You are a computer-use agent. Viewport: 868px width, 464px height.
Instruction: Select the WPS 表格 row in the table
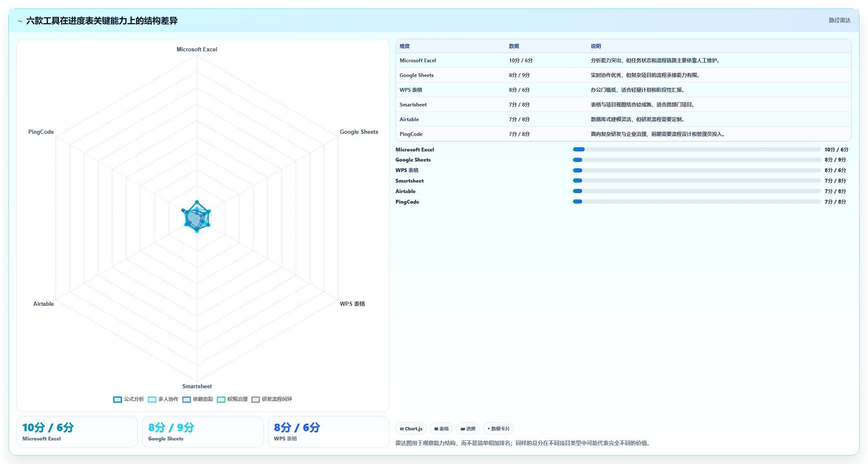point(623,90)
